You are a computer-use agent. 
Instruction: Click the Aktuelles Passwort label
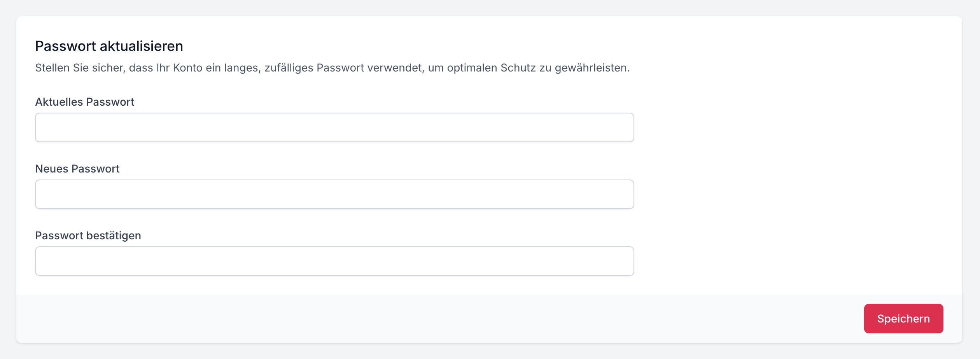click(84, 102)
